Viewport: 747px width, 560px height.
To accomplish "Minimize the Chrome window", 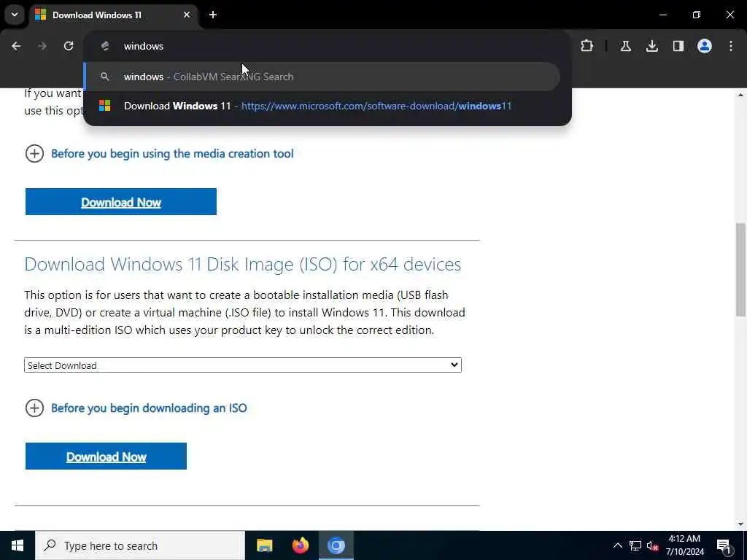I will click(662, 15).
